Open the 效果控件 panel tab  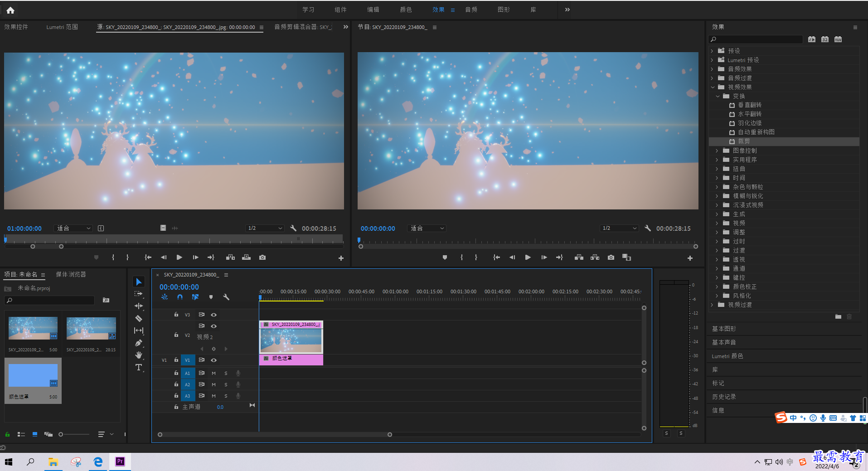[x=16, y=27]
